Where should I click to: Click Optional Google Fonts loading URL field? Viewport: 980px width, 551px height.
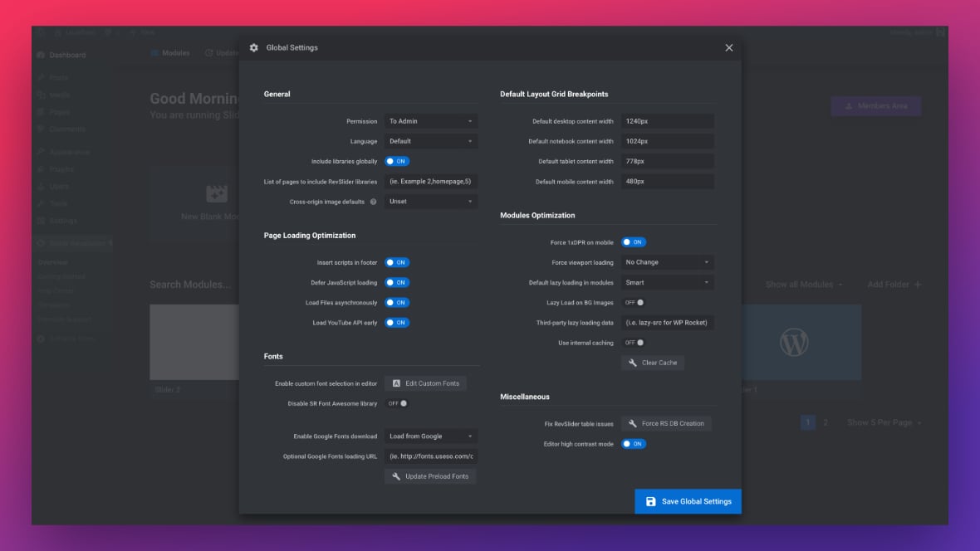431,456
